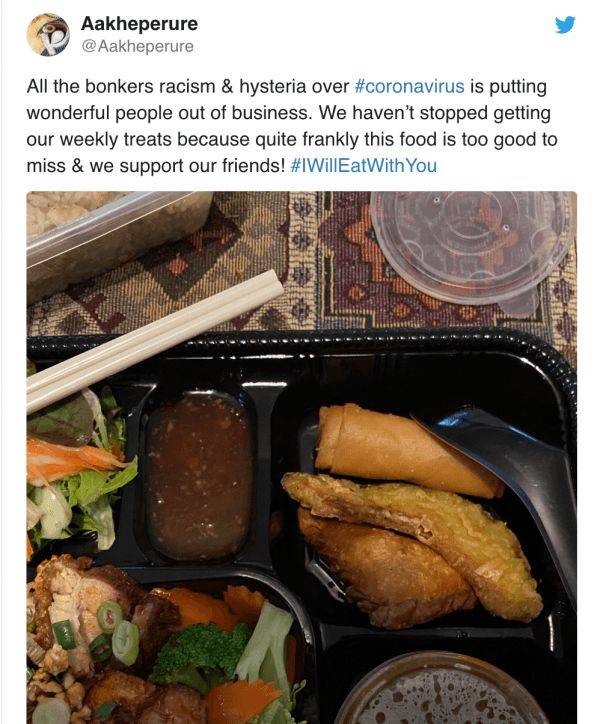Screen dimensions: 600x724
Task: Click the broccoli floret in the photo
Action: 200,651
